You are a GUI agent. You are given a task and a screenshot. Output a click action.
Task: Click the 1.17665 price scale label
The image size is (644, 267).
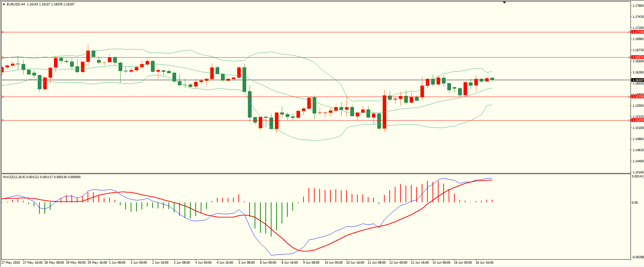click(x=638, y=6)
